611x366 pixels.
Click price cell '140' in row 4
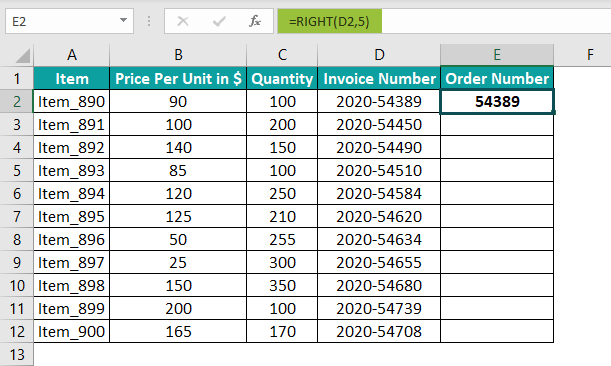pos(178,147)
